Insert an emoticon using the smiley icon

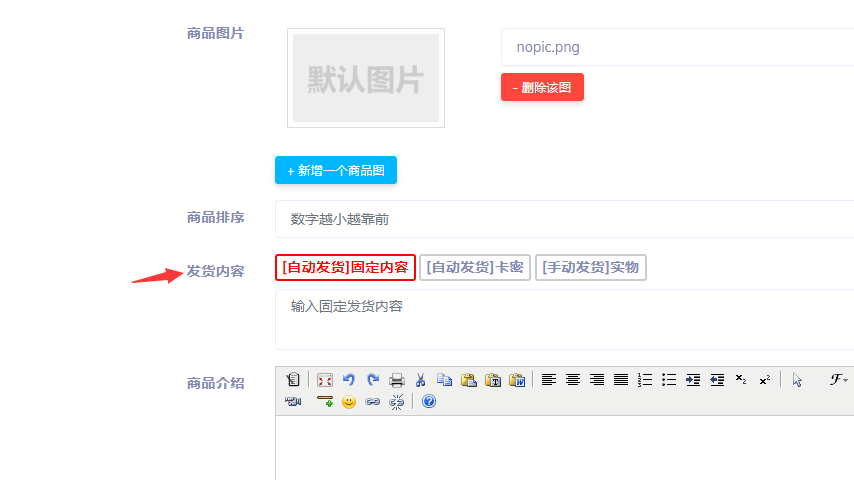coord(349,402)
